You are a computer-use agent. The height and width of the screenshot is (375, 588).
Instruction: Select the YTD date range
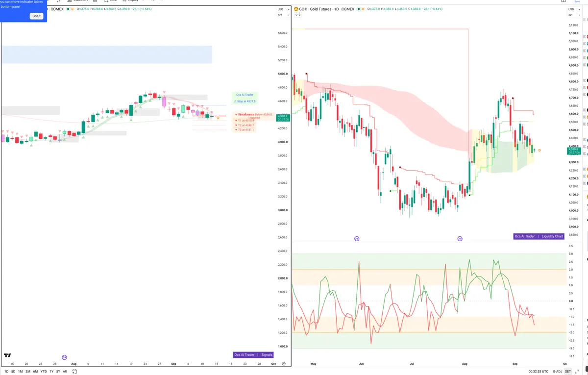pyautogui.click(x=44, y=372)
